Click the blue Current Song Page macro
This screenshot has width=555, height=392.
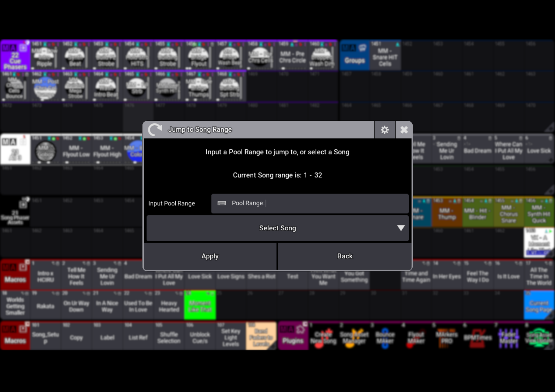click(539, 305)
